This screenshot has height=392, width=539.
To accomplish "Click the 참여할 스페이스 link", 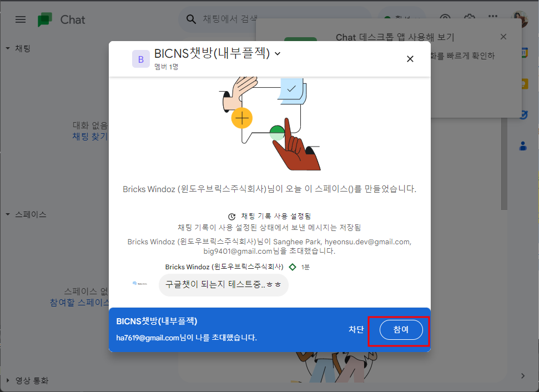I will pyautogui.click(x=79, y=303).
